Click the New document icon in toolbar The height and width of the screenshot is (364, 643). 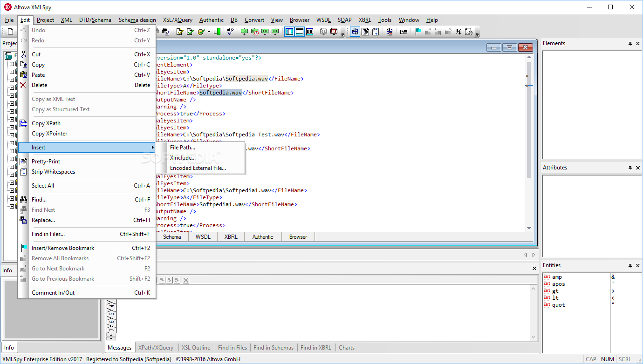pyautogui.click(x=10, y=32)
